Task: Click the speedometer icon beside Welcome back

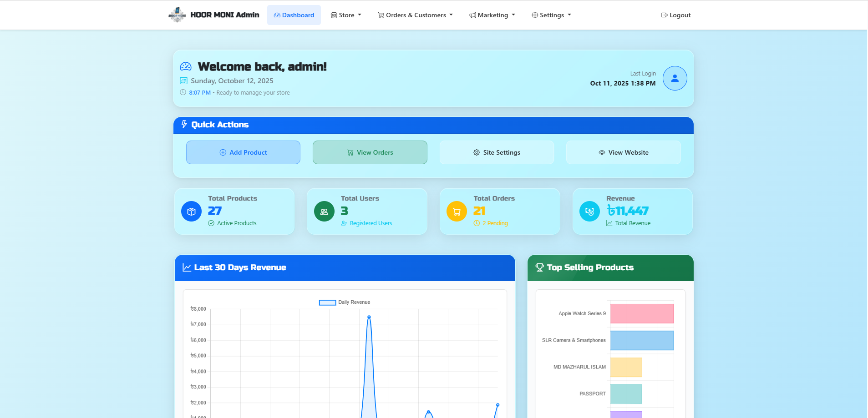Action: tap(186, 66)
